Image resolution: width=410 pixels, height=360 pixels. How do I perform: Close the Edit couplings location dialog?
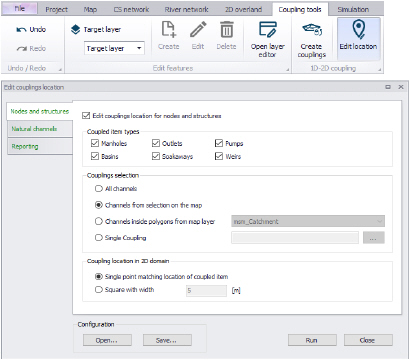(x=401, y=87)
